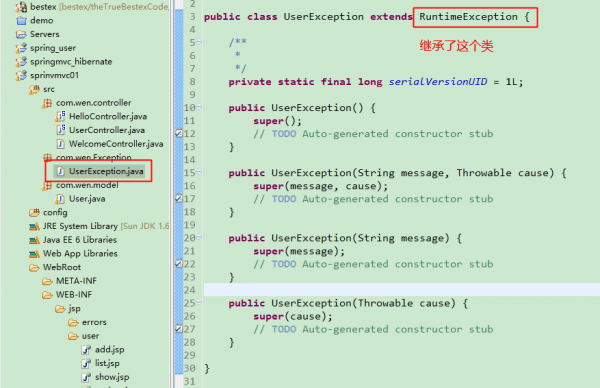Click the task marker on line 27
This screenshot has height=388, width=600.
tap(179, 329)
